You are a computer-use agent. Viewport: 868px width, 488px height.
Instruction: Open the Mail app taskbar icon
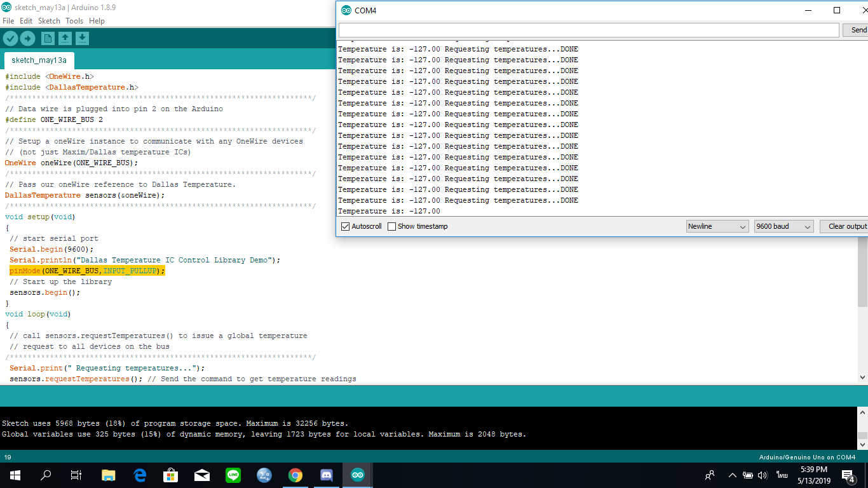(x=202, y=475)
